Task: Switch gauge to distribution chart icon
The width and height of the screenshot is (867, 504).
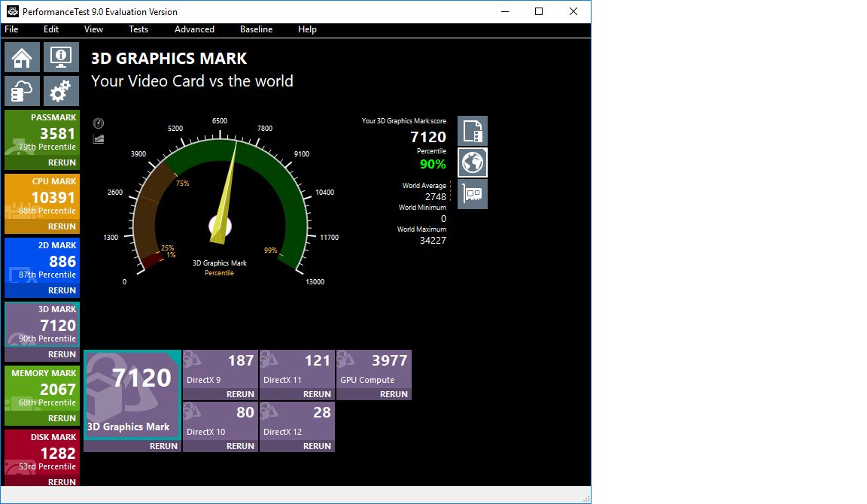Action: point(99,138)
